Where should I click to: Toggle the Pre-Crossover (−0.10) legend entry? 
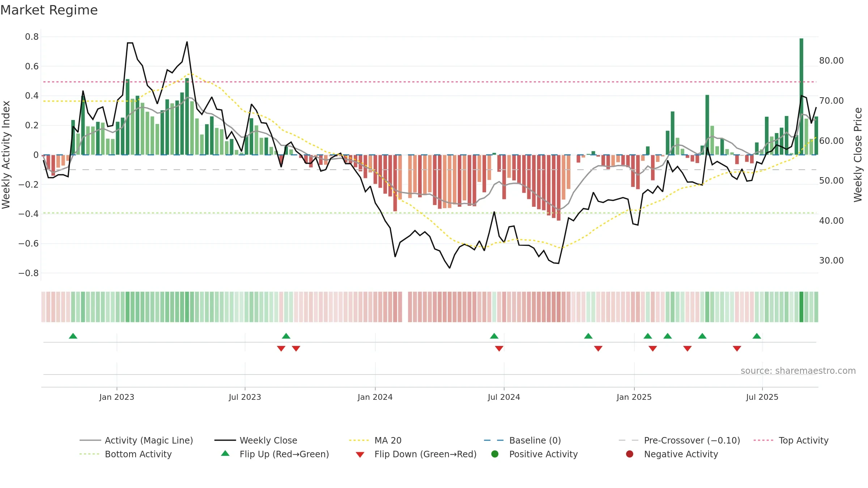679,440
